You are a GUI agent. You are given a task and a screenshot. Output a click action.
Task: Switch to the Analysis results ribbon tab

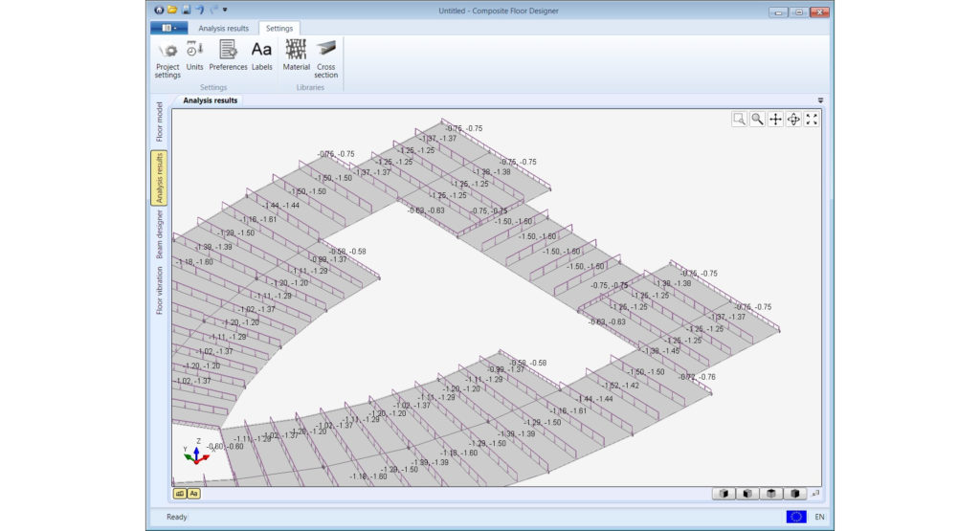click(223, 28)
